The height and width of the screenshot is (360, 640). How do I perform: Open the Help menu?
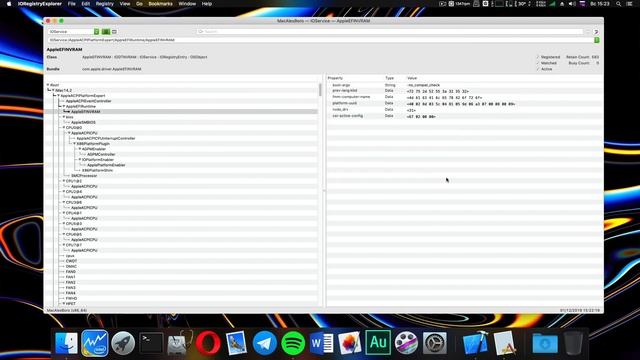(x=207, y=4)
